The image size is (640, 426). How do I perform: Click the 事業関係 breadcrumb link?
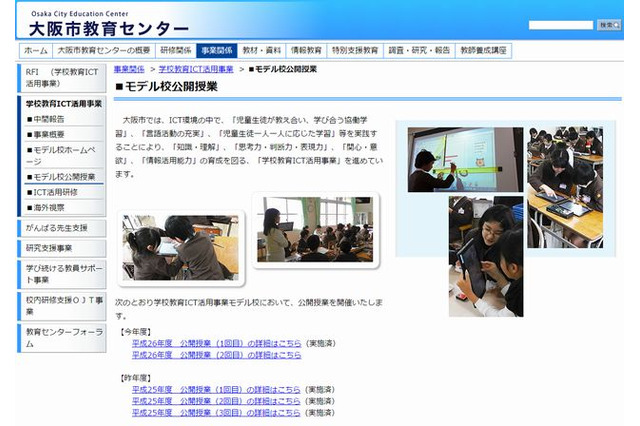click(129, 69)
